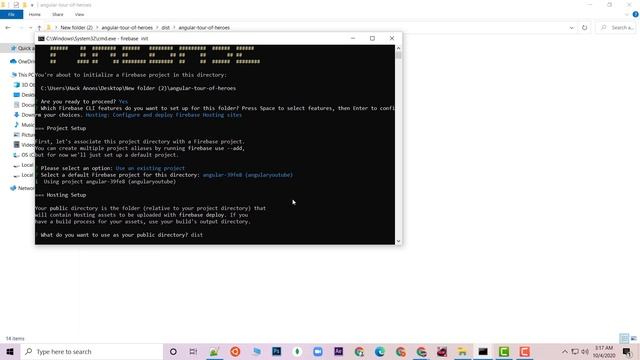Screen dimensions: 640x360
Task: Open Microsoft Edge from the taskbar
Action: point(380,351)
